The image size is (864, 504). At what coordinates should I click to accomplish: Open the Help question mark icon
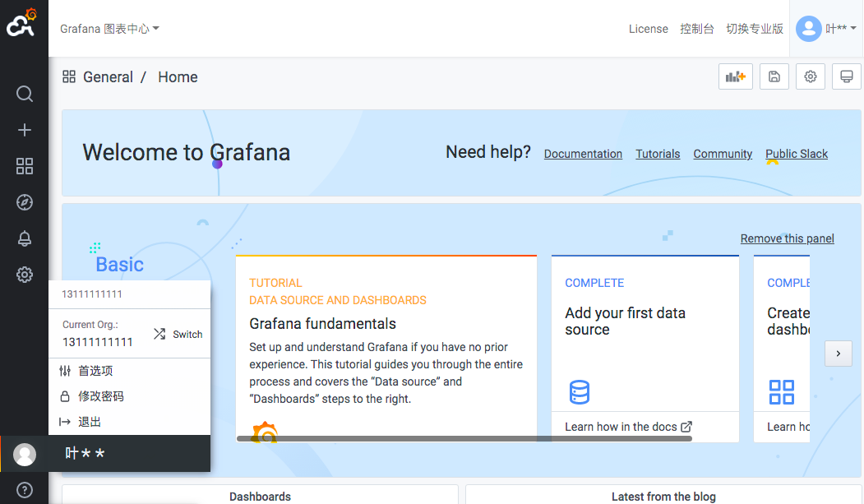(x=24, y=490)
